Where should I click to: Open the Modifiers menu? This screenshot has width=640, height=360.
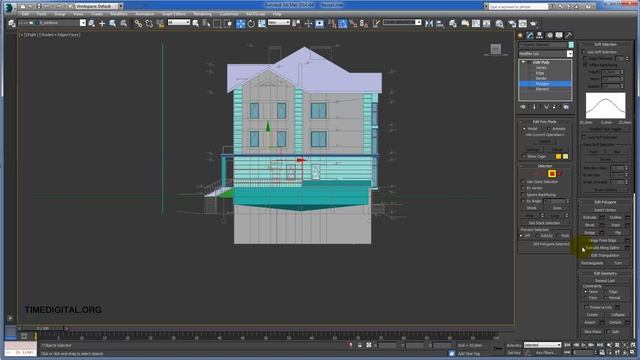pyautogui.click(x=119, y=14)
